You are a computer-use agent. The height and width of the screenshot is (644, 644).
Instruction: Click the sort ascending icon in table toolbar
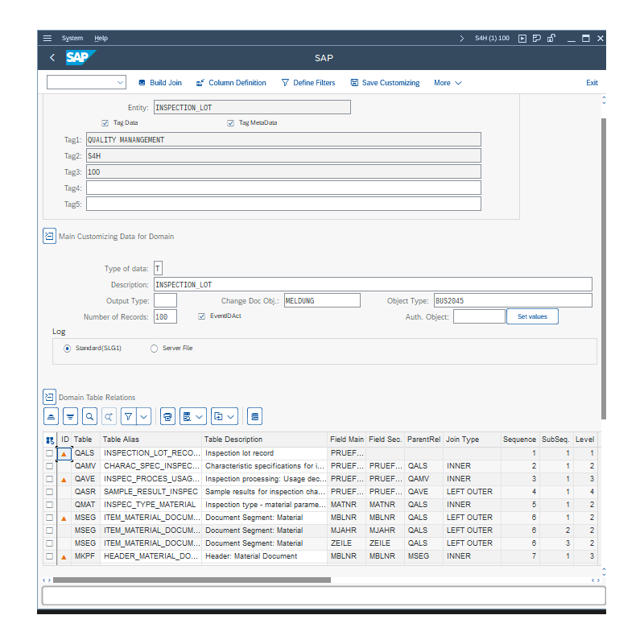coord(51,416)
